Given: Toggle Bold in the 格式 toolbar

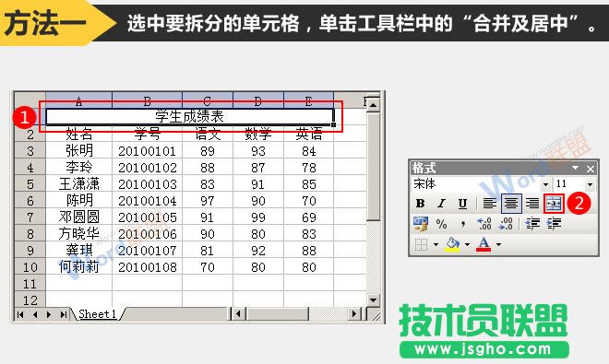Looking at the screenshot, I should (420, 204).
